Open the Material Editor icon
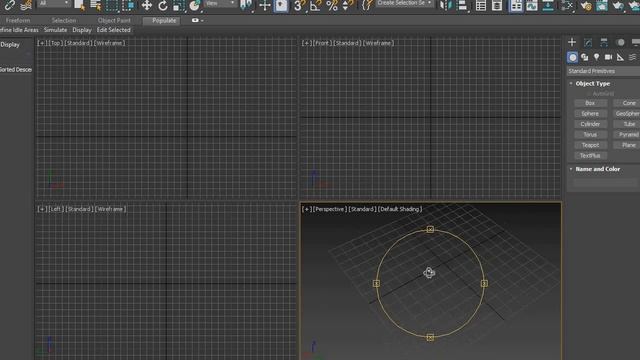 click(x=567, y=5)
